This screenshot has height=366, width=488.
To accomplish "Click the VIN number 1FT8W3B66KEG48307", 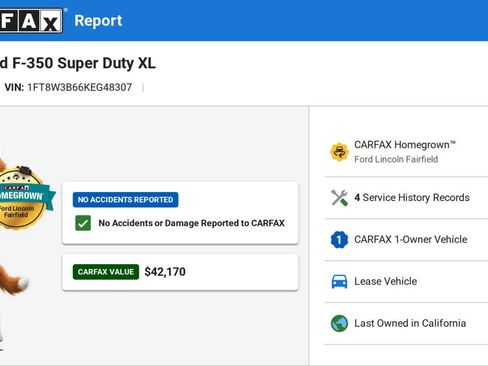I will [80, 87].
